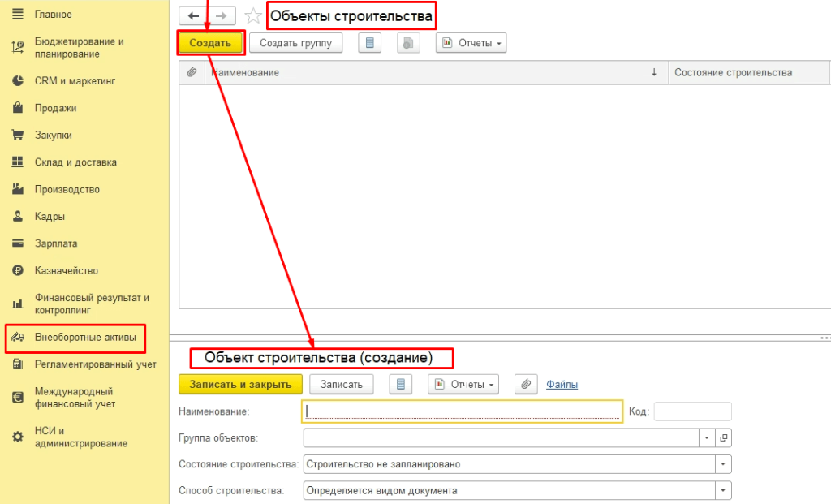Viewport: 831px width, 504px height.
Task: Focus the Наименование input field
Action: (x=462, y=411)
